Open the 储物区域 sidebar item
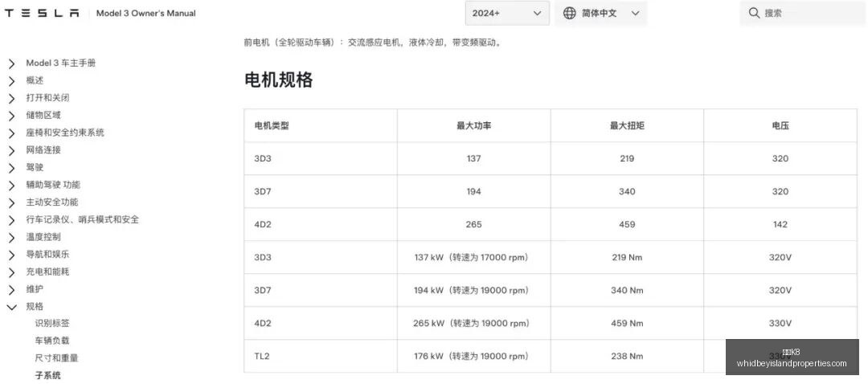This screenshot has height=384, width=868. 43,115
